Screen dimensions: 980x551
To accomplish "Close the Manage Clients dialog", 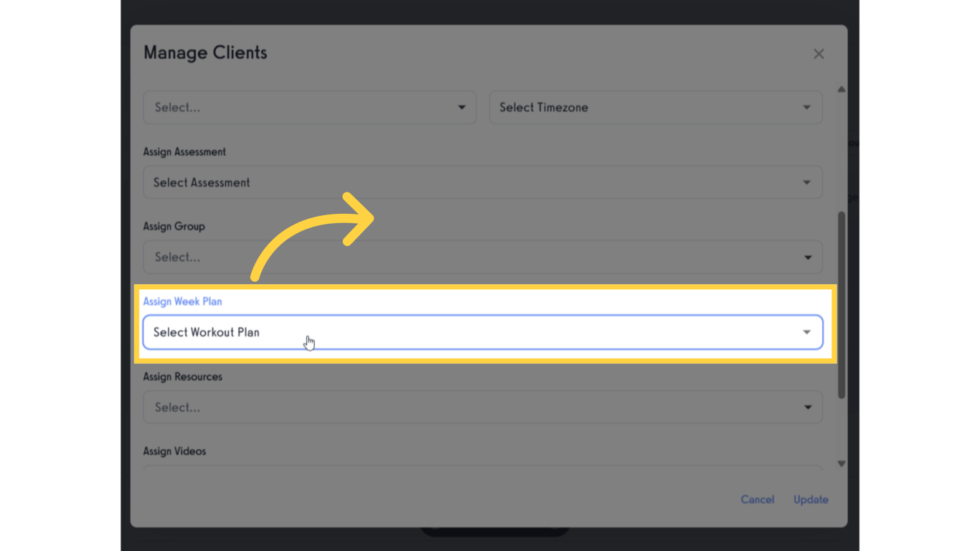I will coord(819,54).
